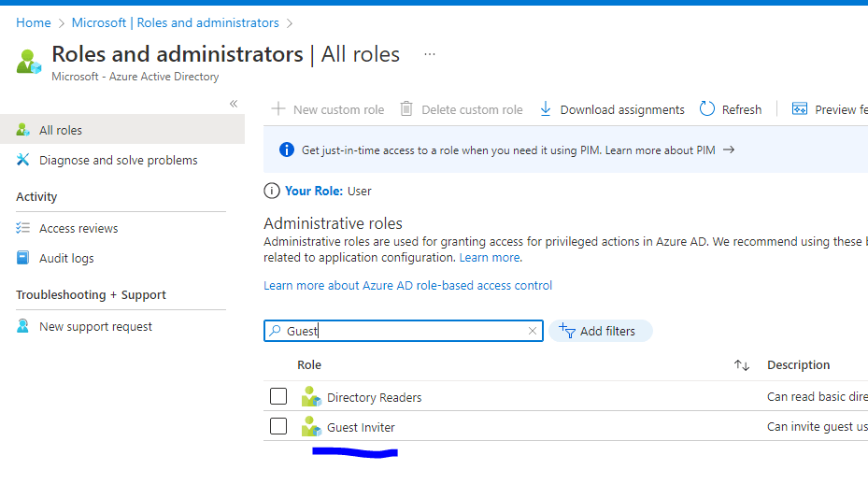Open Learn more about Azure AD role-based access control
Viewport: 868px width, 484px height.
(408, 286)
